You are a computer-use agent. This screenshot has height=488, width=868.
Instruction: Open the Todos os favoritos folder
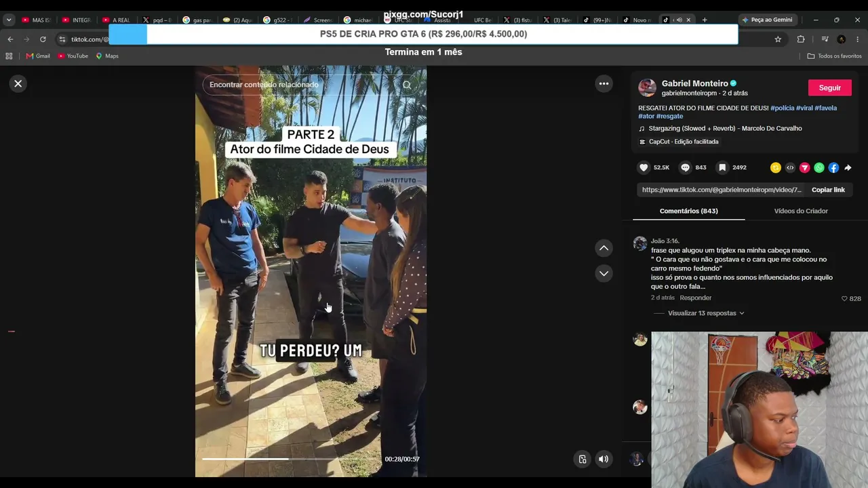click(834, 56)
